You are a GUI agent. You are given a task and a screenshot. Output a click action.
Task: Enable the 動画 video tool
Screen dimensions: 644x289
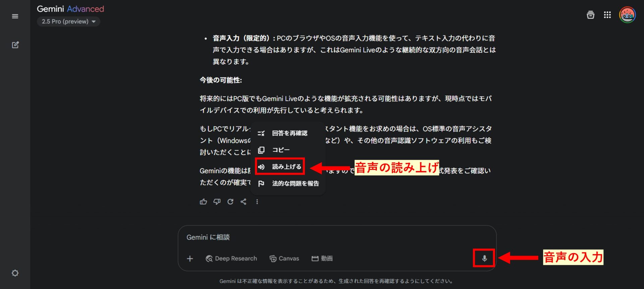tap(322, 258)
